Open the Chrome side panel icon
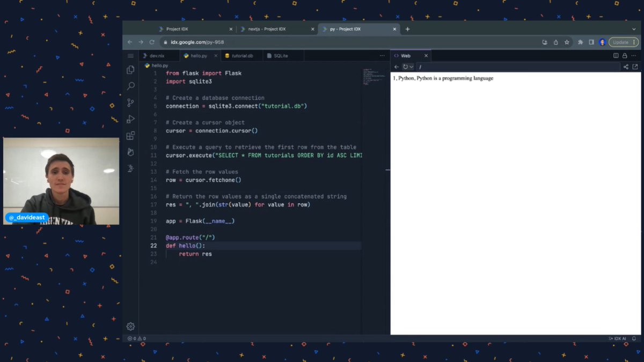This screenshot has width=644, height=362. 591,42
